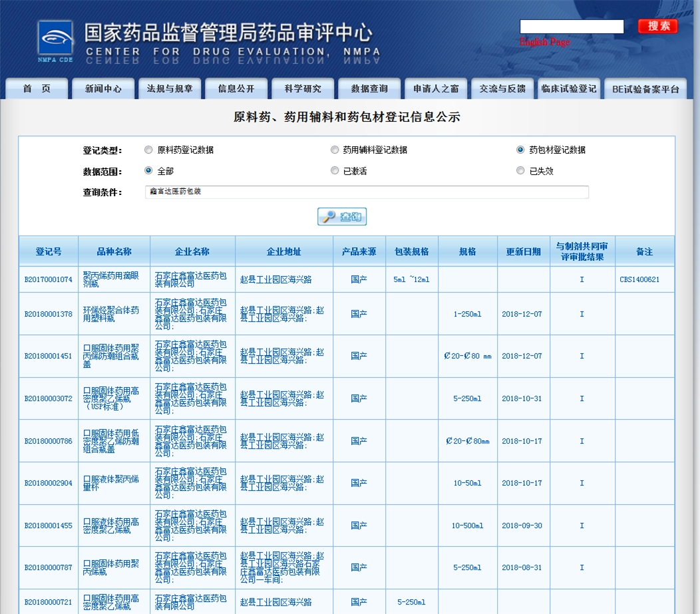This screenshot has width=700, height=614.
Task: Open the 新闻中心 tab
Action: click(x=103, y=88)
